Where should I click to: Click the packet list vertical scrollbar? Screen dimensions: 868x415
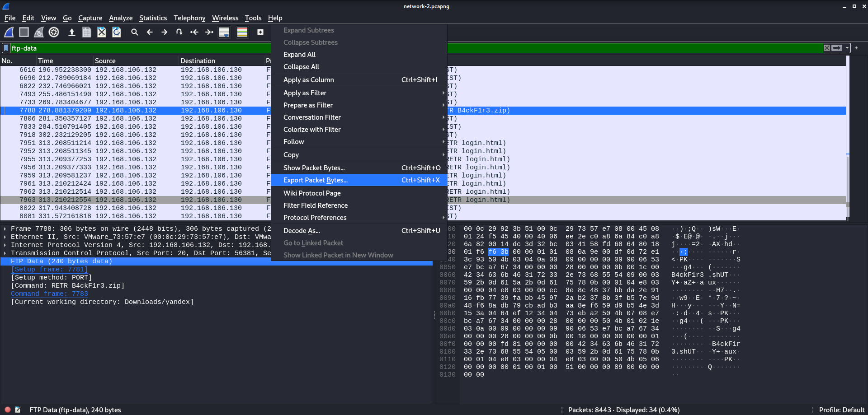[848, 138]
